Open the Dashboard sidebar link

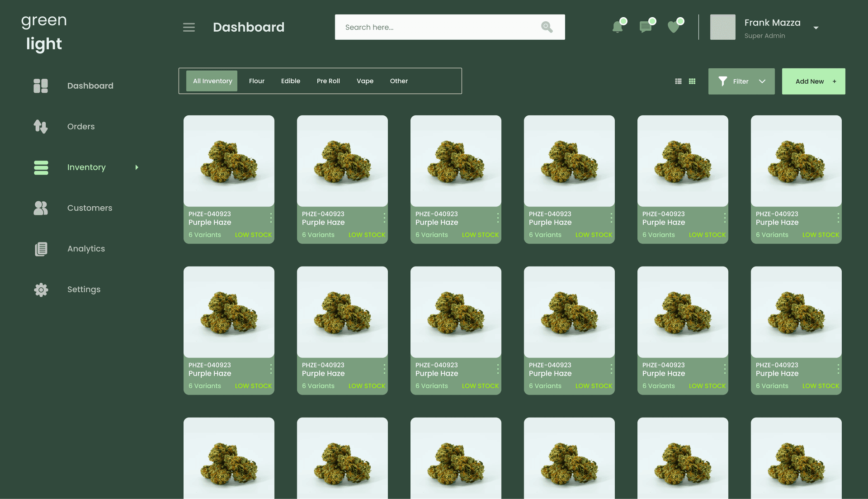(x=40, y=86)
